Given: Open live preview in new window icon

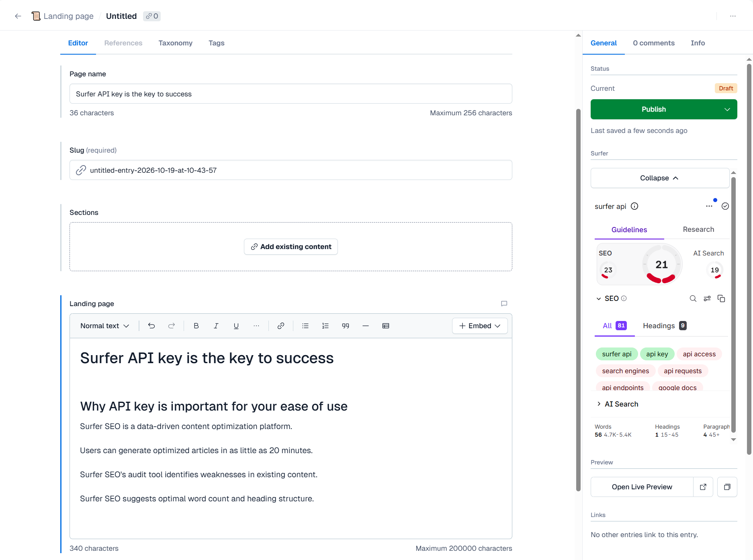Looking at the screenshot, I should click(703, 487).
